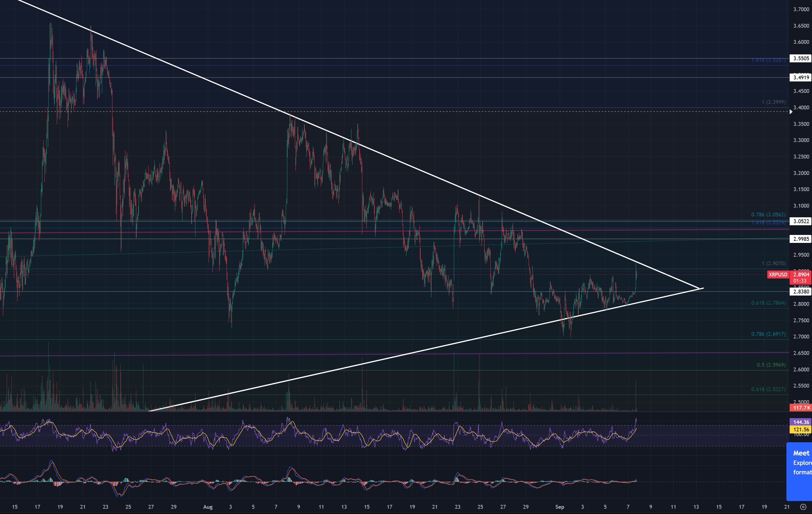Click the current price label 2.8904
This screenshot has width=812, height=514.
[801, 275]
